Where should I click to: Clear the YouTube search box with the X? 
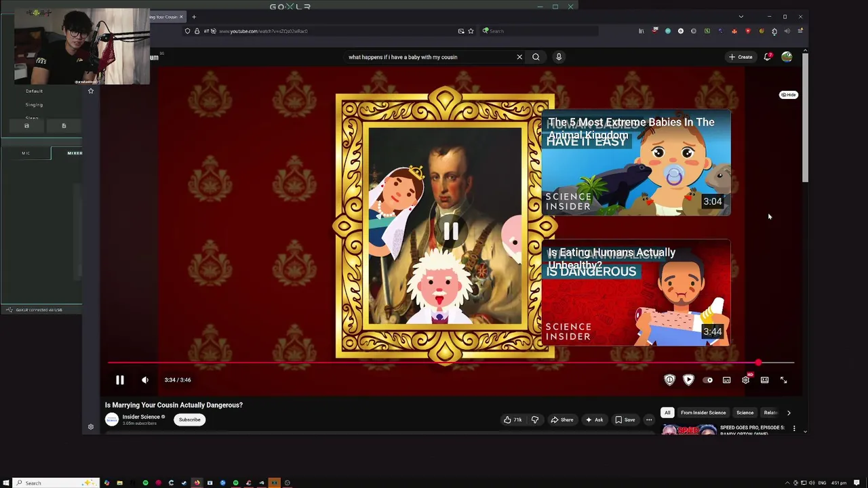519,57
